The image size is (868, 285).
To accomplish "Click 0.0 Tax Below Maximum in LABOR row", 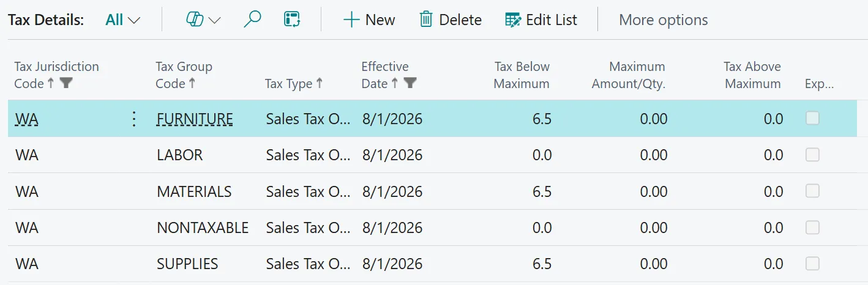I will pos(542,155).
